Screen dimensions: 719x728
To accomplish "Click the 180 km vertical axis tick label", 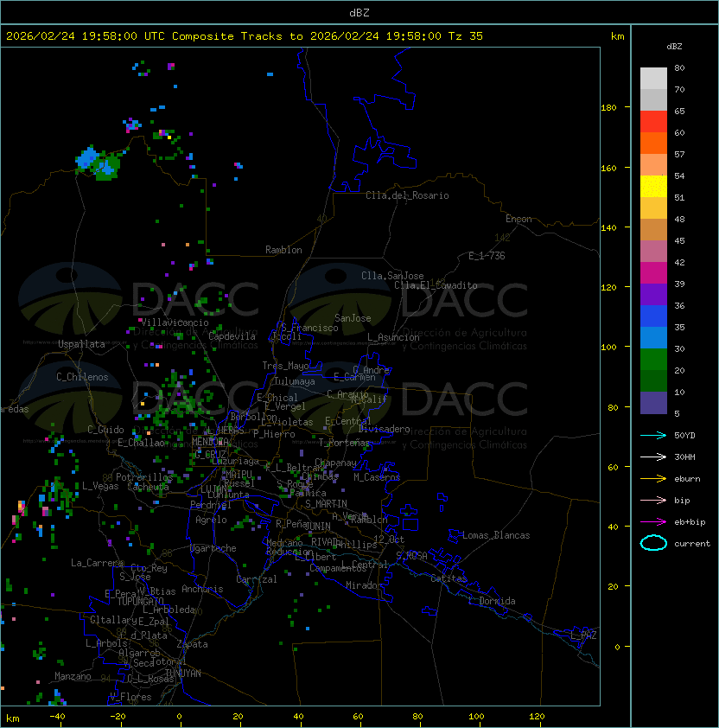I will 608,108.
